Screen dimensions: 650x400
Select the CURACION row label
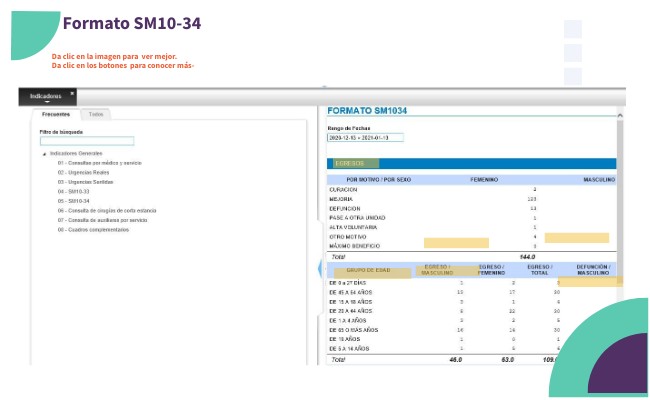pyautogui.click(x=343, y=189)
